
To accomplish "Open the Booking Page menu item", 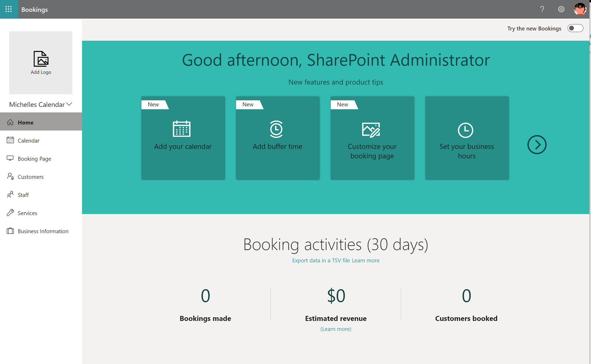I will coord(41,159).
